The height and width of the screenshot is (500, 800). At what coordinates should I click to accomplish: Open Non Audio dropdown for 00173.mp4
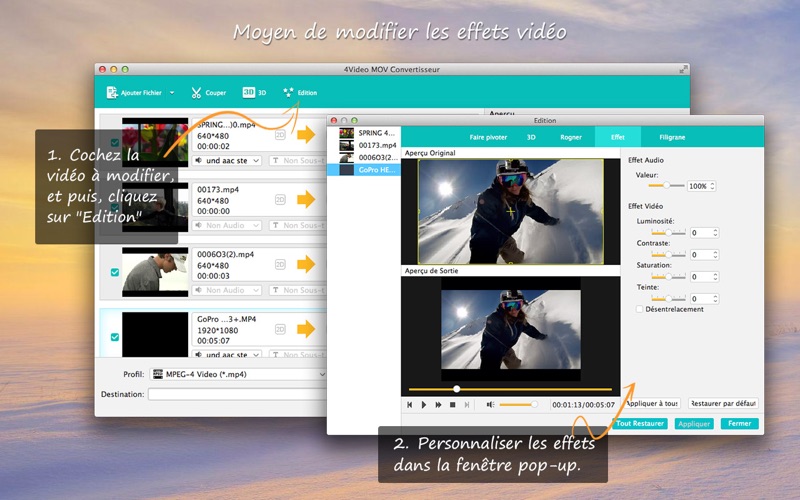pos(227,226)
